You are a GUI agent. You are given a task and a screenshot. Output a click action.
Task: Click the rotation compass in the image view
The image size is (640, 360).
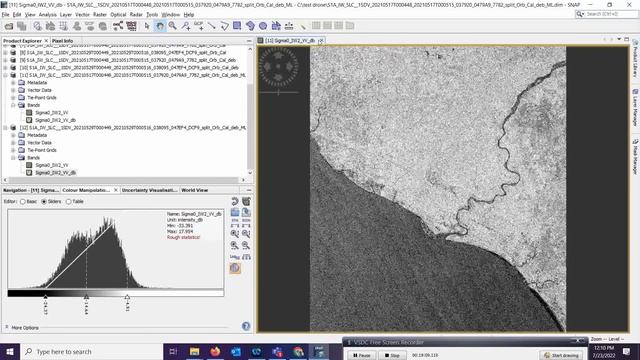pos(278,67)
